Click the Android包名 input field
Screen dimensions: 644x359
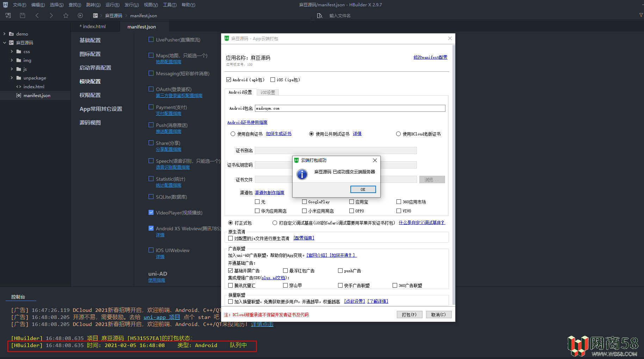350,108
